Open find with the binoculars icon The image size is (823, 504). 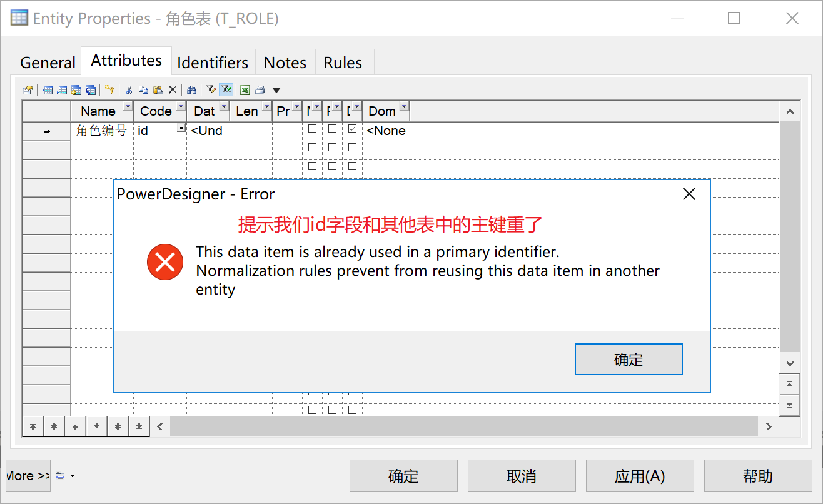coord(191,89)
